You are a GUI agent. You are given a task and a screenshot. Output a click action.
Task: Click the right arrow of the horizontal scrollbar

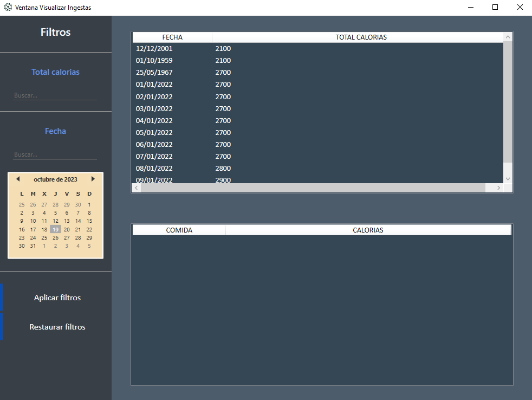(x=498, y=188)
